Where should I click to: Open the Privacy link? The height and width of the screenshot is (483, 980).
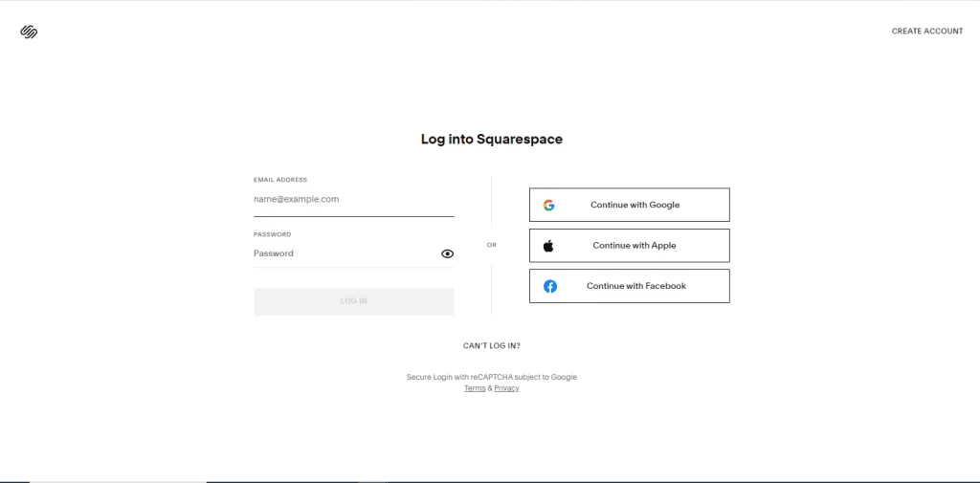pos(506,388)
